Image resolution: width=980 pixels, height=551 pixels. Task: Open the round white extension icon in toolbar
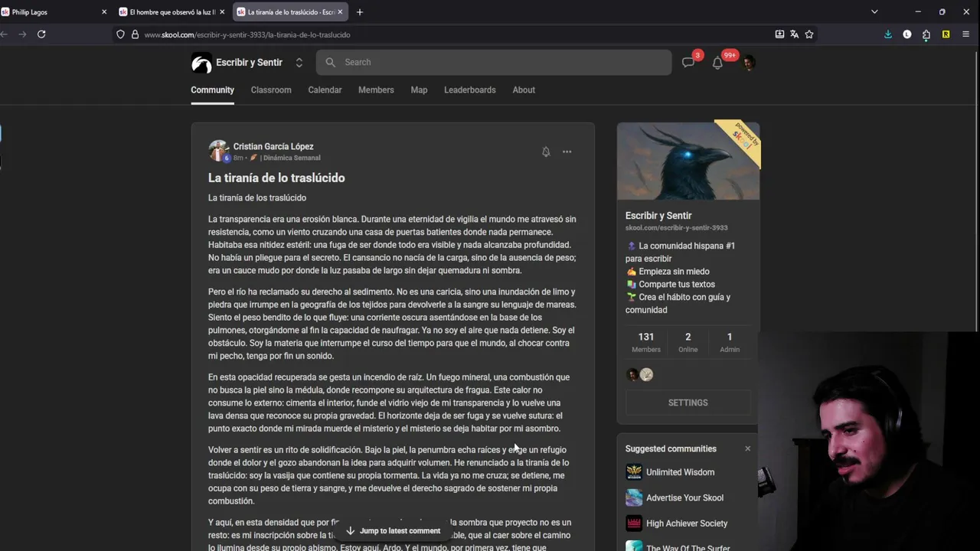click(907, 34)
